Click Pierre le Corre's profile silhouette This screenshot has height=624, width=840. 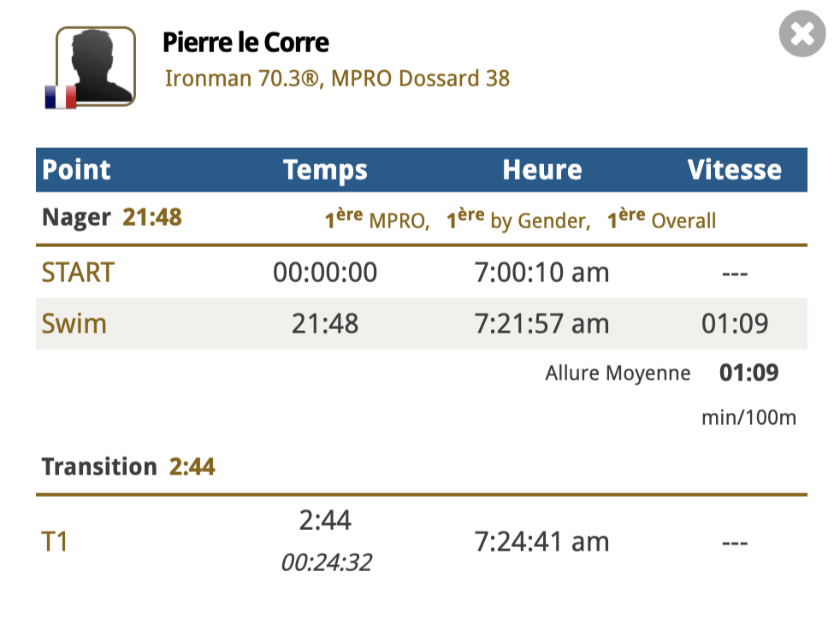click(x=95, y=66)
